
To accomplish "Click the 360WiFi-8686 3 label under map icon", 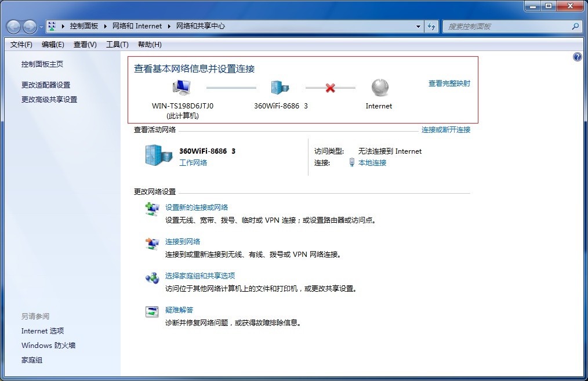I will point(281,106).
